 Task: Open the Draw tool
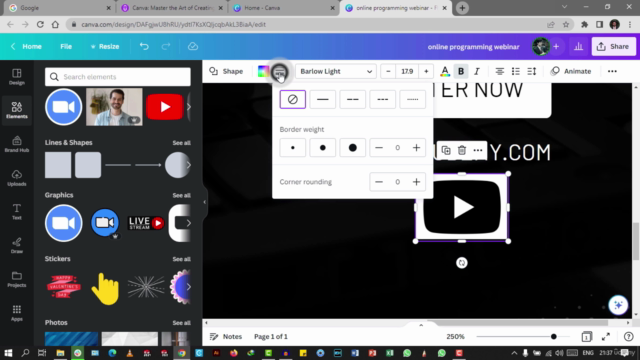pos(17,245)
